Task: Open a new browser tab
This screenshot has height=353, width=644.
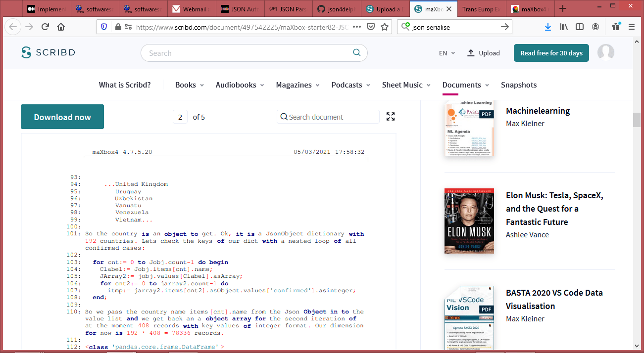Action: 563,9
